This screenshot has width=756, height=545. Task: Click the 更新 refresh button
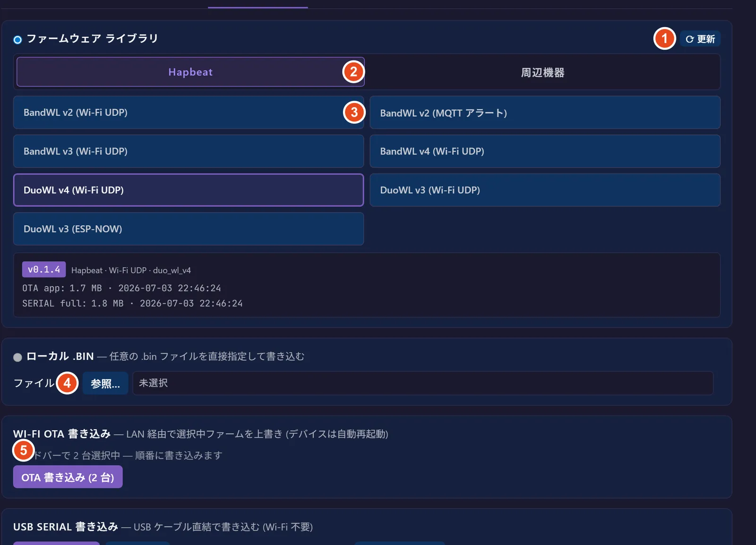[700, 39]
